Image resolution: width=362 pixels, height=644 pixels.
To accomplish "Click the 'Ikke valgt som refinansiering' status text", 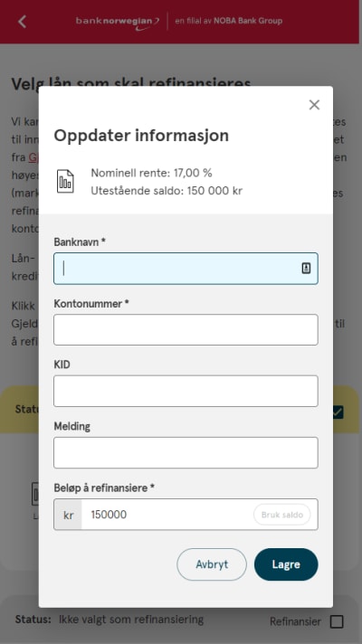I will 131,619.
